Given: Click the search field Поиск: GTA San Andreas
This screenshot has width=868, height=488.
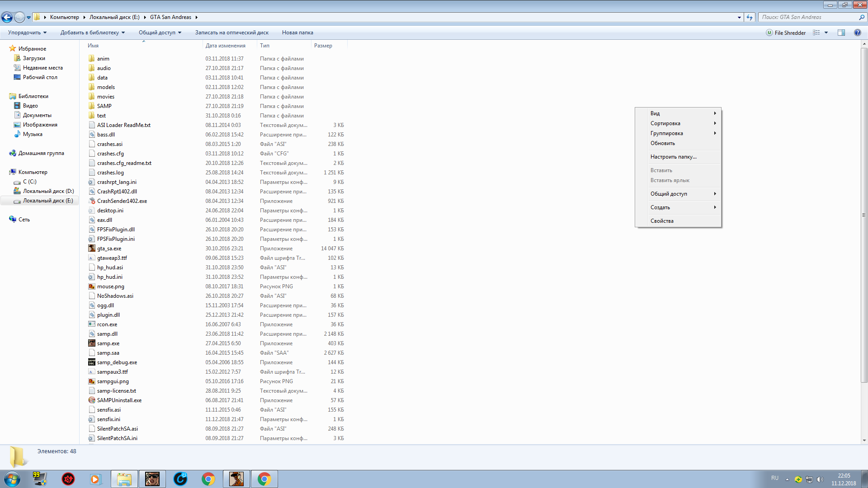Looking at the screenshot, I should tap(809, 17).
